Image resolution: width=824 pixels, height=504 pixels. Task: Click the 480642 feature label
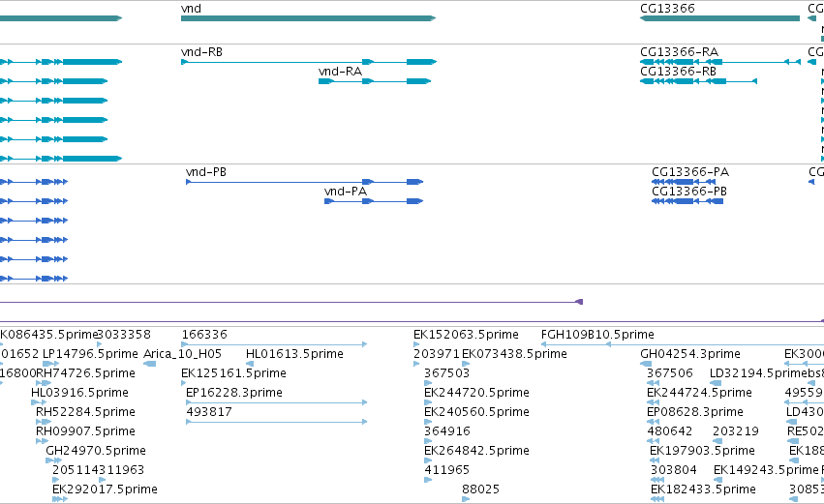coord(669,431)
